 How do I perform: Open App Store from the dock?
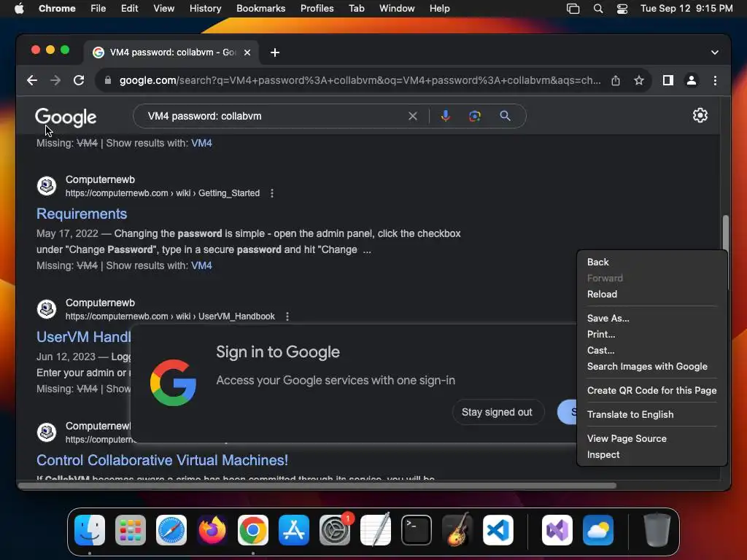[294, 530]
